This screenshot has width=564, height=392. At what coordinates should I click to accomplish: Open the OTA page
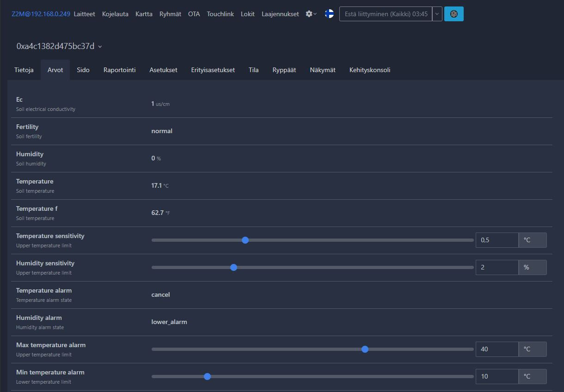coord(194,14)
